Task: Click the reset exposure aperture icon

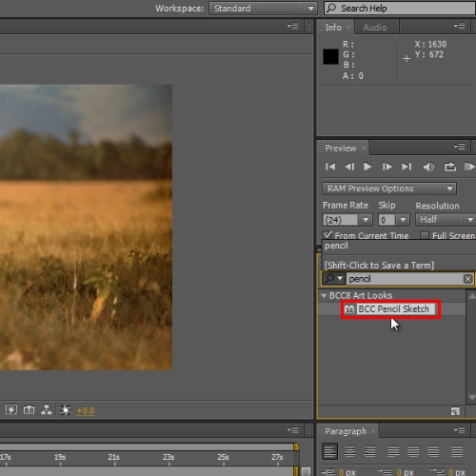Action: (66, 410)
